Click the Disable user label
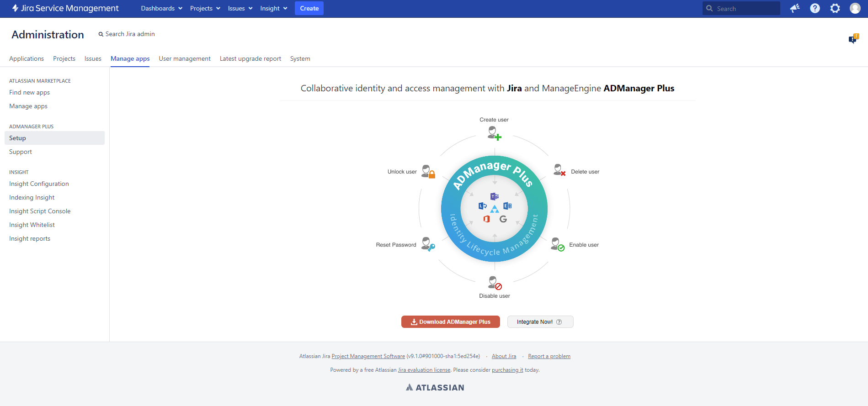Viewport: 868px width, 406px height. [495, 296]
